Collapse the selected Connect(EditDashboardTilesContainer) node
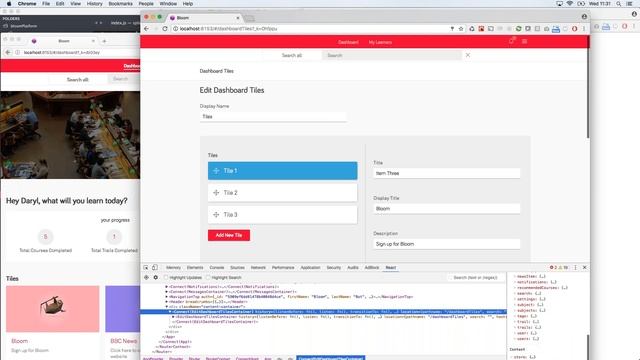The height and width of the screenshot is (360, 640). point(170,312)
